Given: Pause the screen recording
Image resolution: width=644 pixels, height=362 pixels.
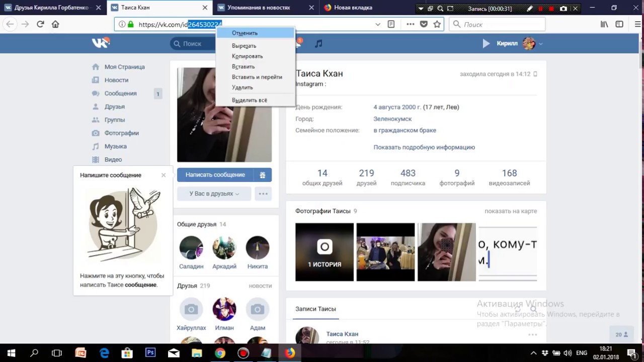Looking at the screenshot, I should click(x=541, y=9).
